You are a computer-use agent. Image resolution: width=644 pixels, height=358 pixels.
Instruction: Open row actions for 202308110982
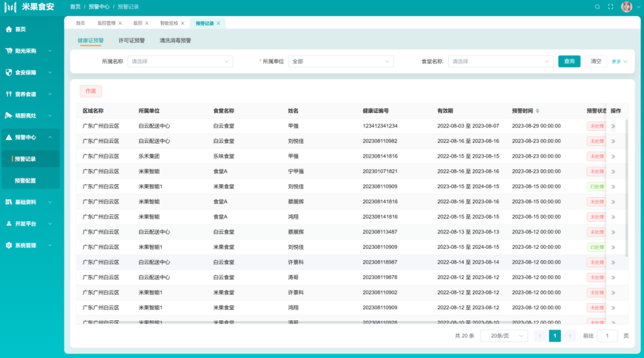coord(613,142)
